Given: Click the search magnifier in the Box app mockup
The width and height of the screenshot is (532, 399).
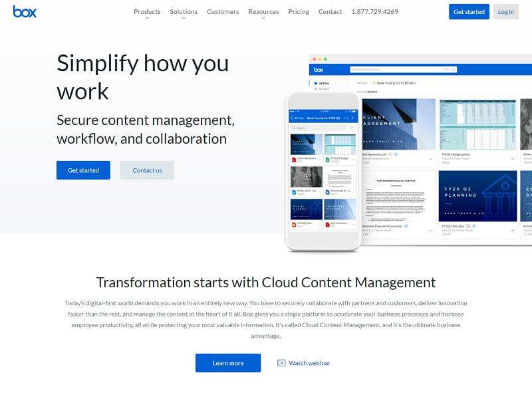Looking at the screenshot, I should pos(453,69).
